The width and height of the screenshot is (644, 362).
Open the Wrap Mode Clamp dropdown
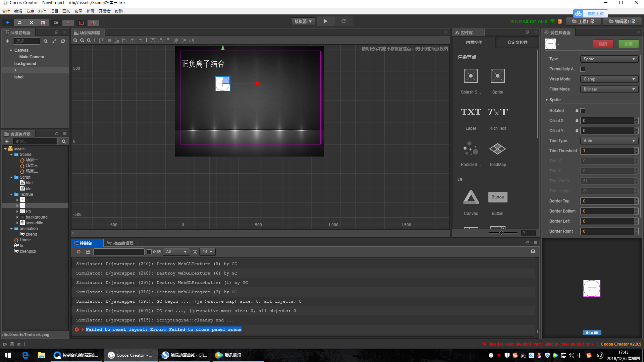(609, 79)
